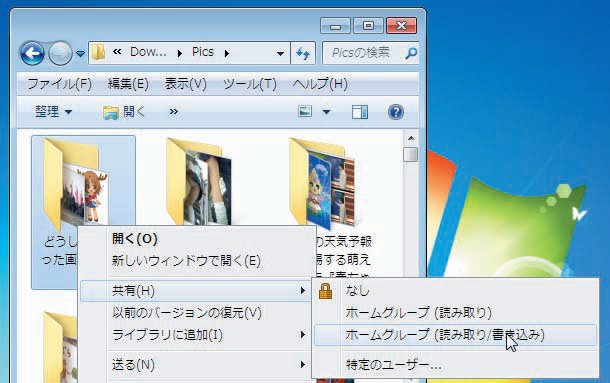Click the 共有(H) context menu entry

click(196, 291)
